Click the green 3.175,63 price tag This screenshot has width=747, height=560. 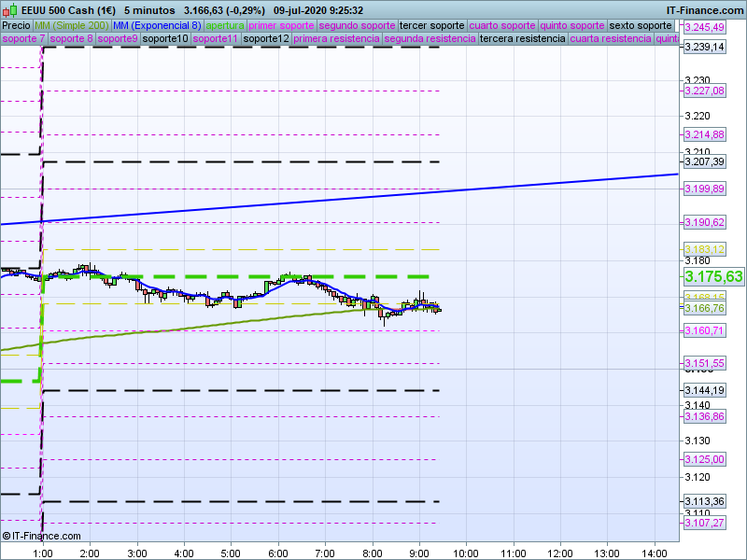713,277
